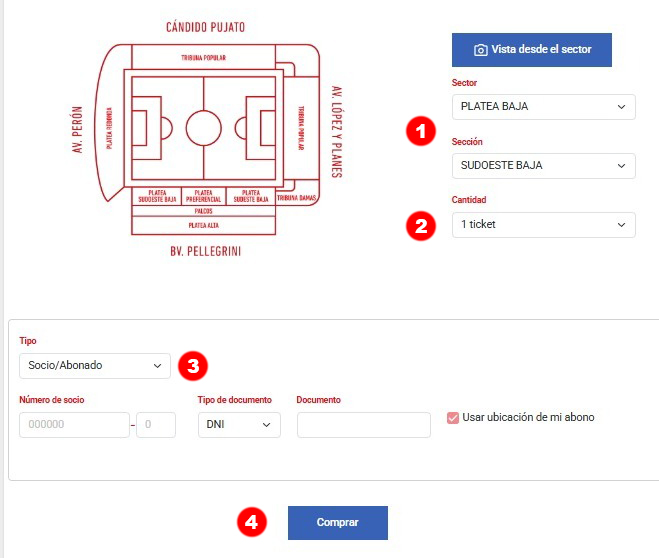
Task: Click the Número de socio input field
Action: [74, 425]
